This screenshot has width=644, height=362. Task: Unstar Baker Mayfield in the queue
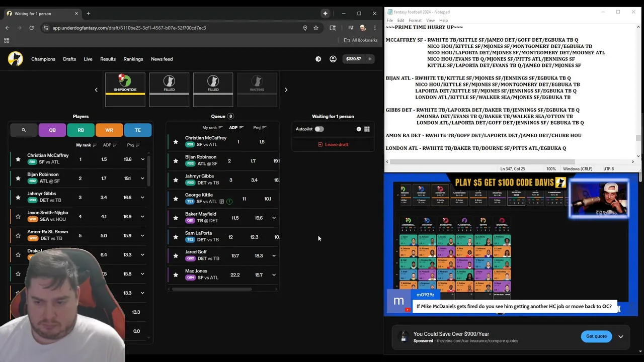[x=176, y=218]
